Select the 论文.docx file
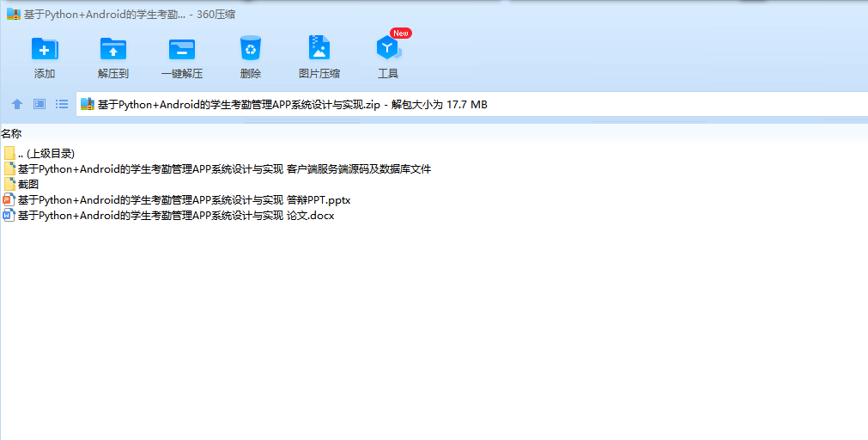The width and height of the screenshot is (868, 440). click(x=169, y=216)
